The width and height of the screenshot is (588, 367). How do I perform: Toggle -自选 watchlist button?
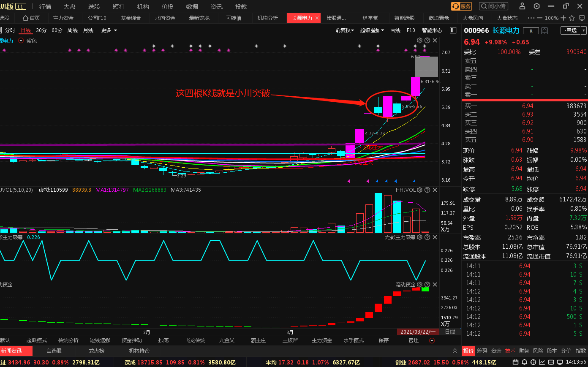(x=571, y=30)
